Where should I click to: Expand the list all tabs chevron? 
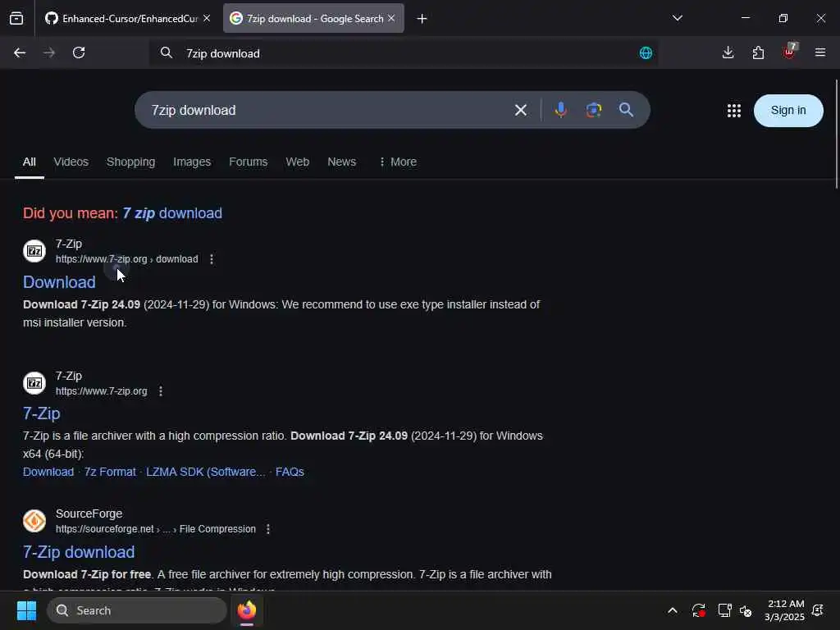pyautogui.click(x=678, y=18)
